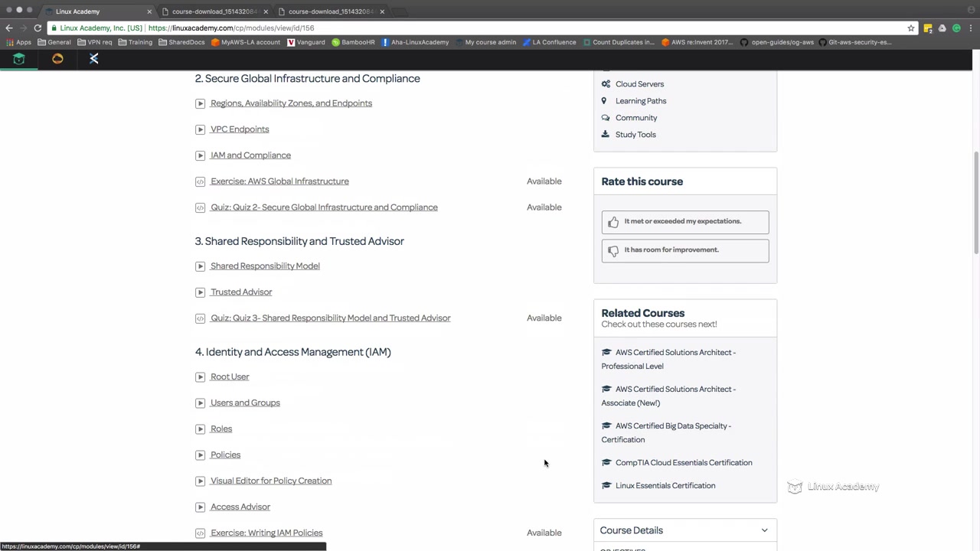Open AWS Certified Big Data Specialty course
980x551 pixels.
[666, 432]
